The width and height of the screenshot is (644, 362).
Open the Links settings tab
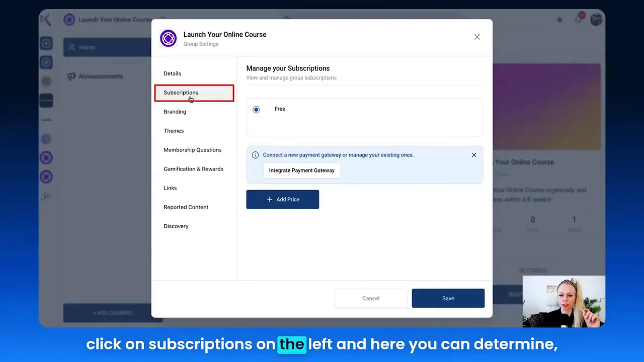coord(170,188)
